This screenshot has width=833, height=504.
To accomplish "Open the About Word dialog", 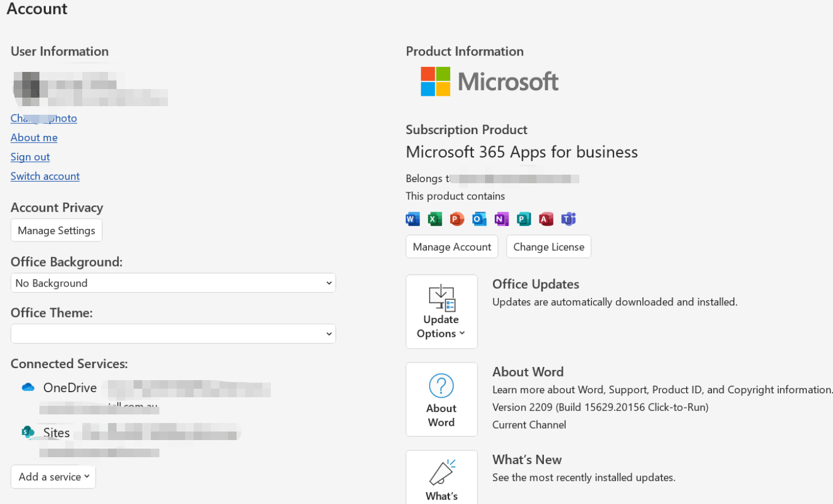I will point(442,400).
